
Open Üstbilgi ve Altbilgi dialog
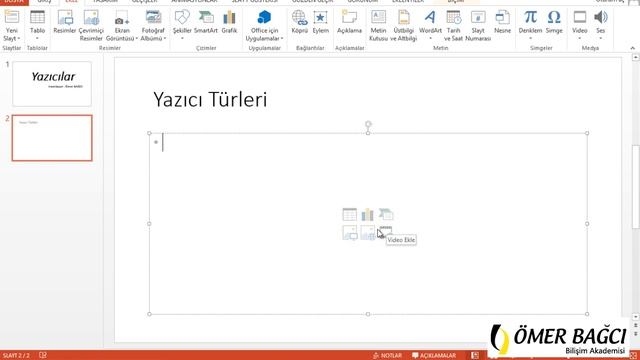tap(404, 26)
